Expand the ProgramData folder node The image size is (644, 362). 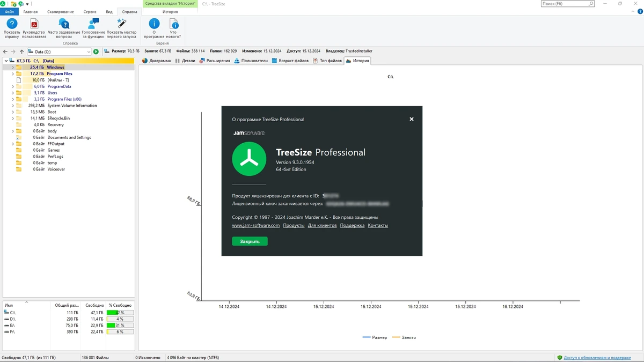12,86
